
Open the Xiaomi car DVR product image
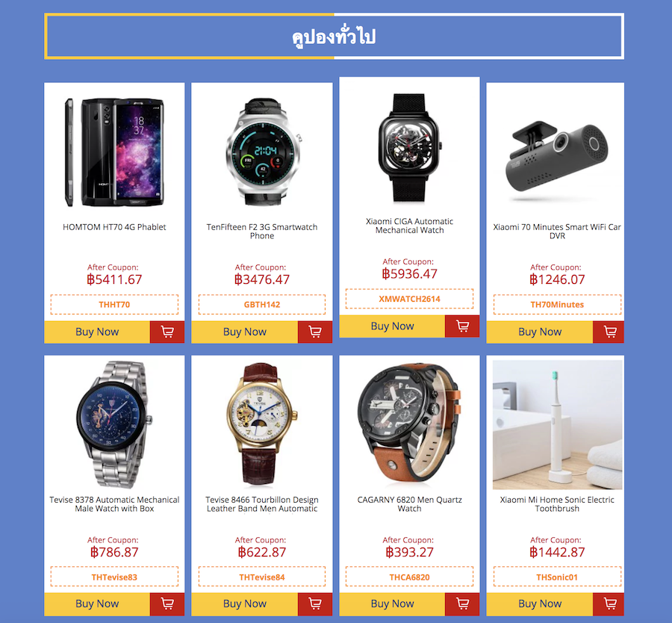point(557,162)
